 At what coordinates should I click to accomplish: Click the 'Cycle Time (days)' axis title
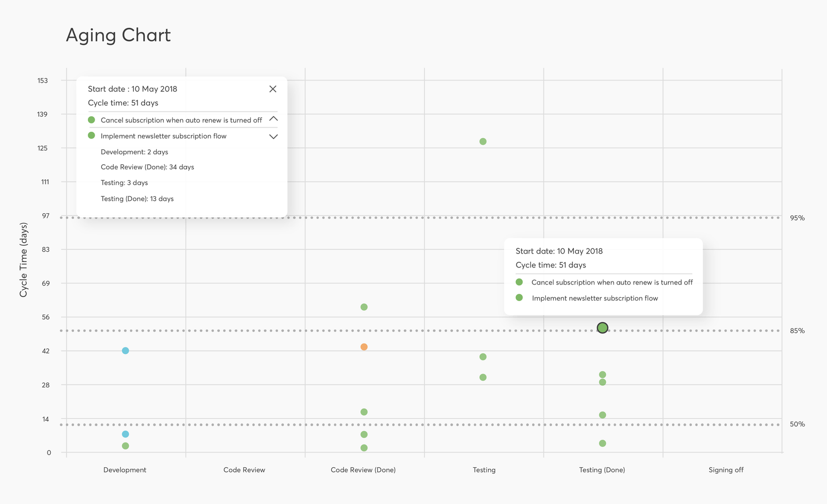click(x=24, y=260)
